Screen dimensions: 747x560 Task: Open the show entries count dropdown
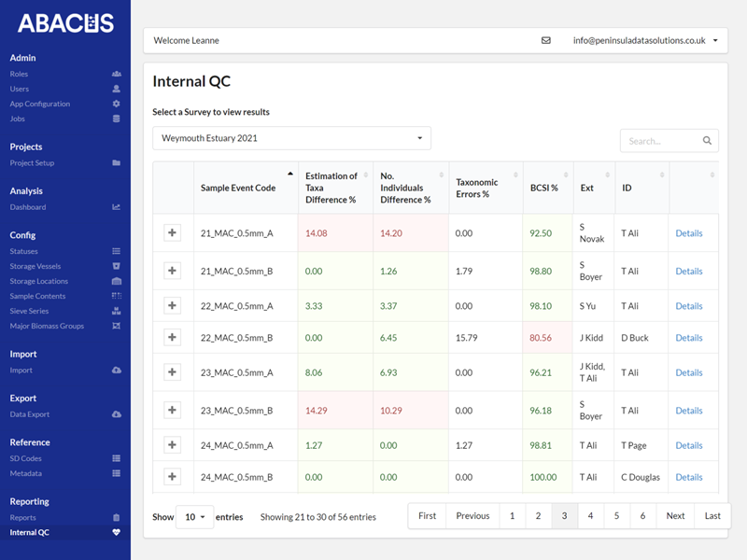click(x=194, y=517)
